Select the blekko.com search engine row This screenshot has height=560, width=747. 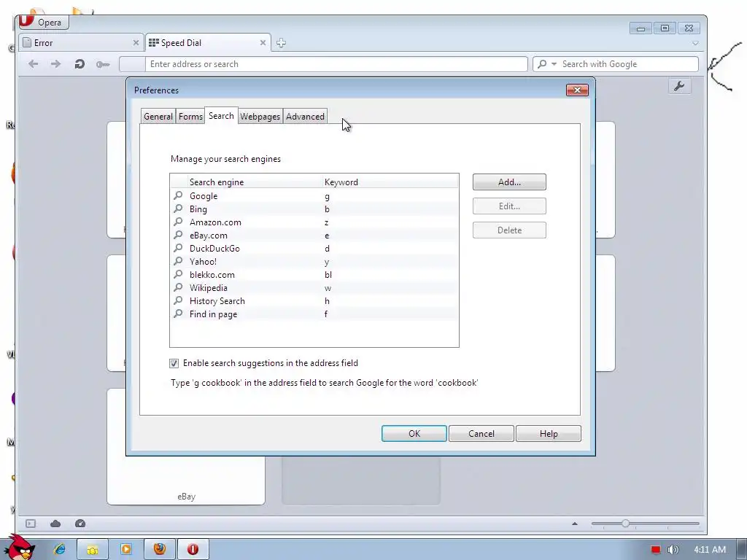coord(314,274)
